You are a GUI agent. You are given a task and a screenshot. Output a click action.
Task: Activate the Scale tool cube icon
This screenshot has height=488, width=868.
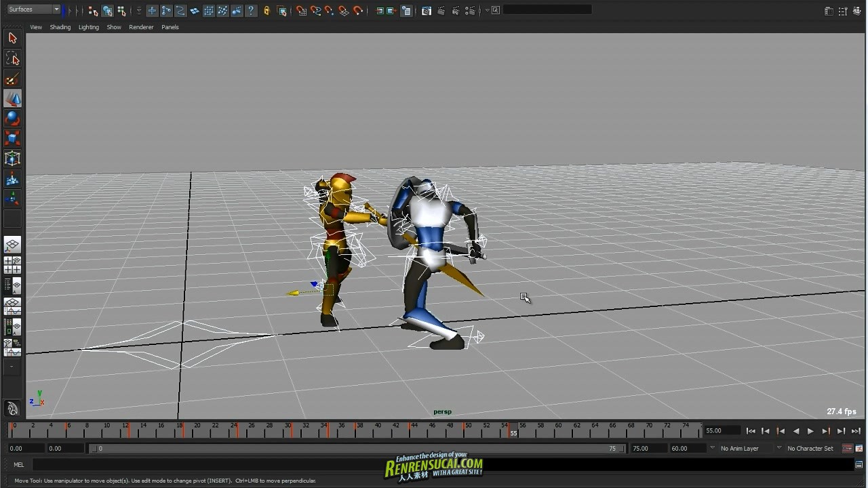[x=12, y=138]
